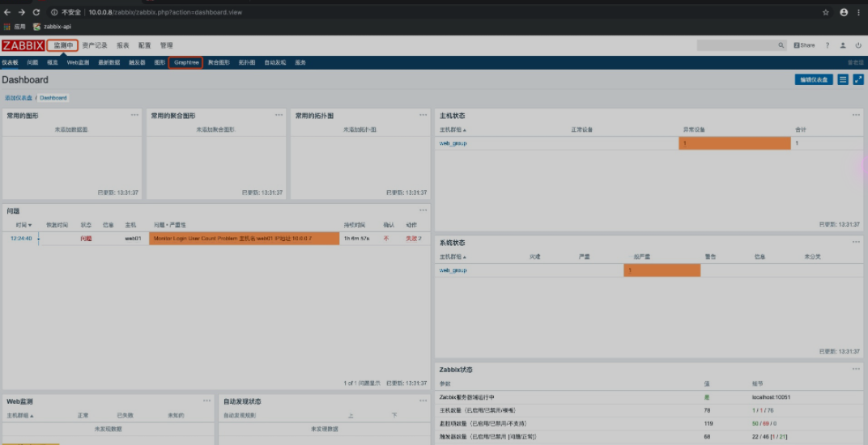Select the localhost:10051 detail text
Viewport: 868px width, 445px height.
771,397
